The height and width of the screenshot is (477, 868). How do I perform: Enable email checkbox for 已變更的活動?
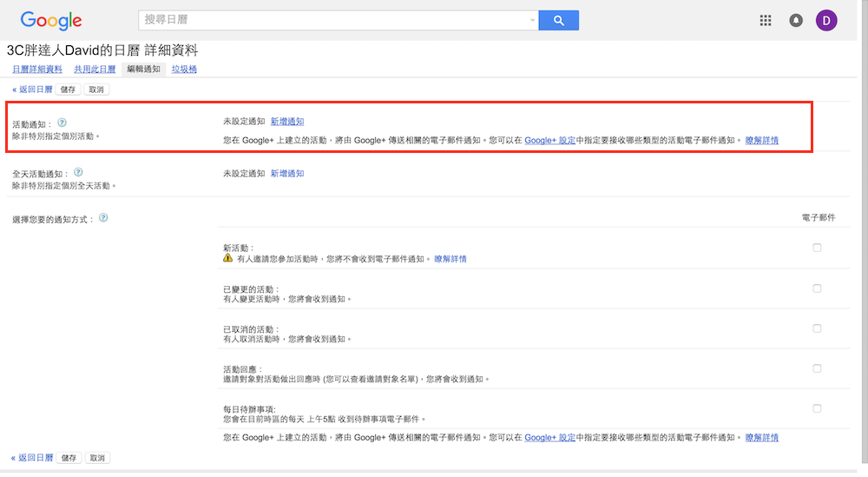(x=817, y=288)
